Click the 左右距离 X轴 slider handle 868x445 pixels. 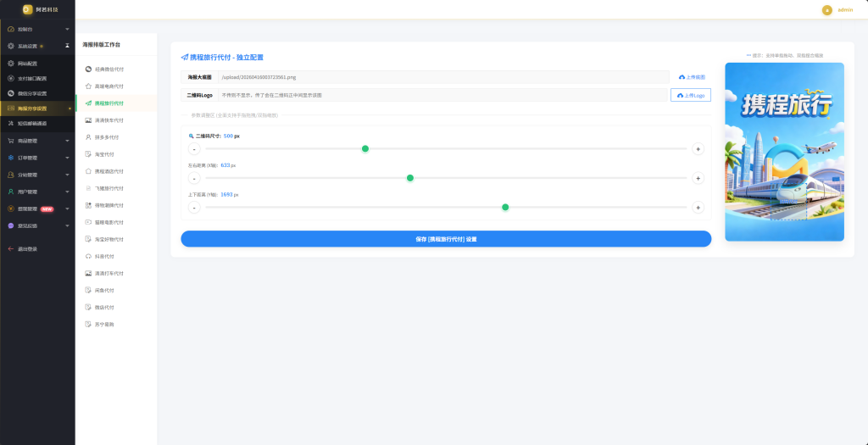pyautogui.click(x=410, y=178)
